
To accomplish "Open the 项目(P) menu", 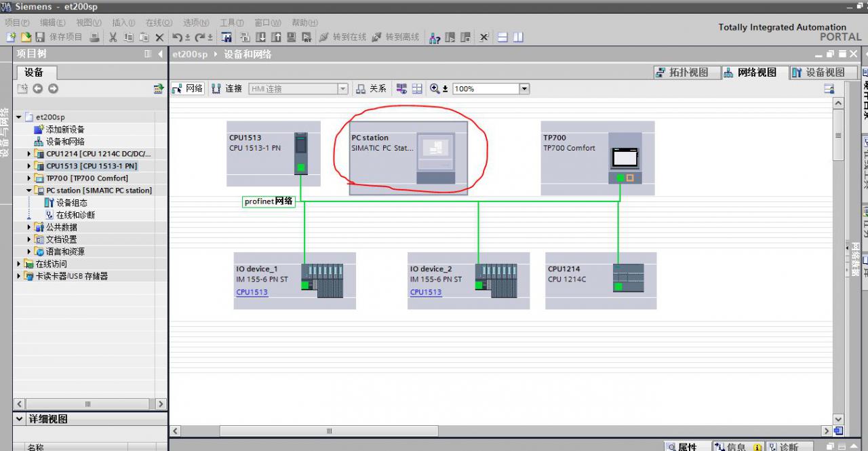I will 17,22.
